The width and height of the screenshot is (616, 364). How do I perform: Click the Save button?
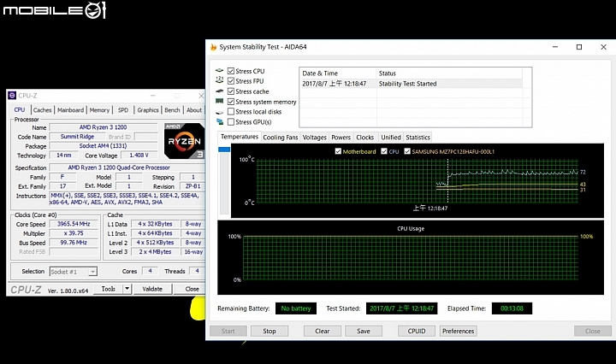click(364, 331)
